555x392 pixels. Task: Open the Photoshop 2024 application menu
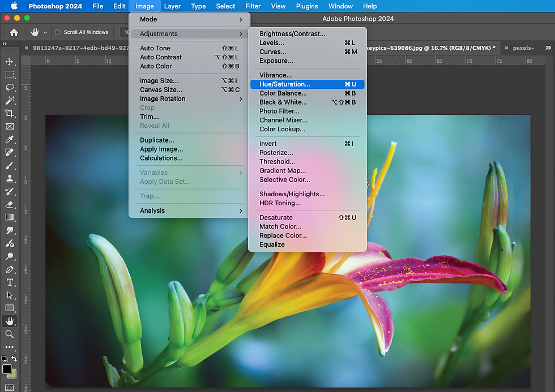pyautogui.click(x=55, y=6)
